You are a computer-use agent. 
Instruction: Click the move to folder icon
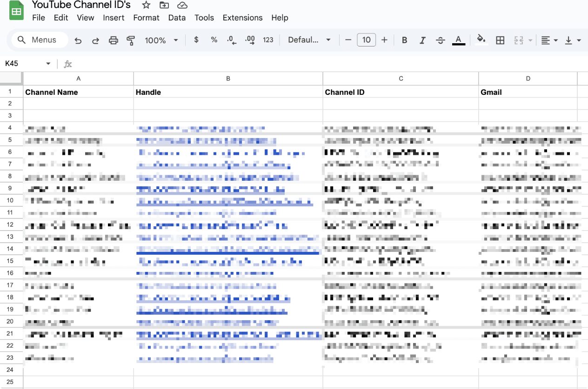click(164, 5)
